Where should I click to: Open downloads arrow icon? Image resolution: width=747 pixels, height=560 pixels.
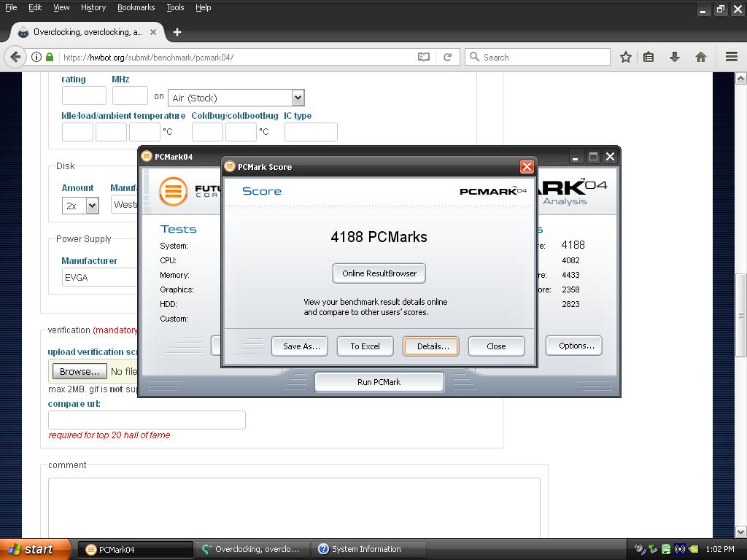pyautogui.click(x=675, y=57)
